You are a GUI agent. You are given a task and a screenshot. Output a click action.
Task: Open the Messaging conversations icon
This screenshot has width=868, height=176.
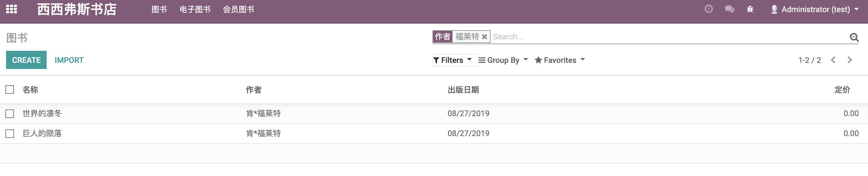click(730, 9)
